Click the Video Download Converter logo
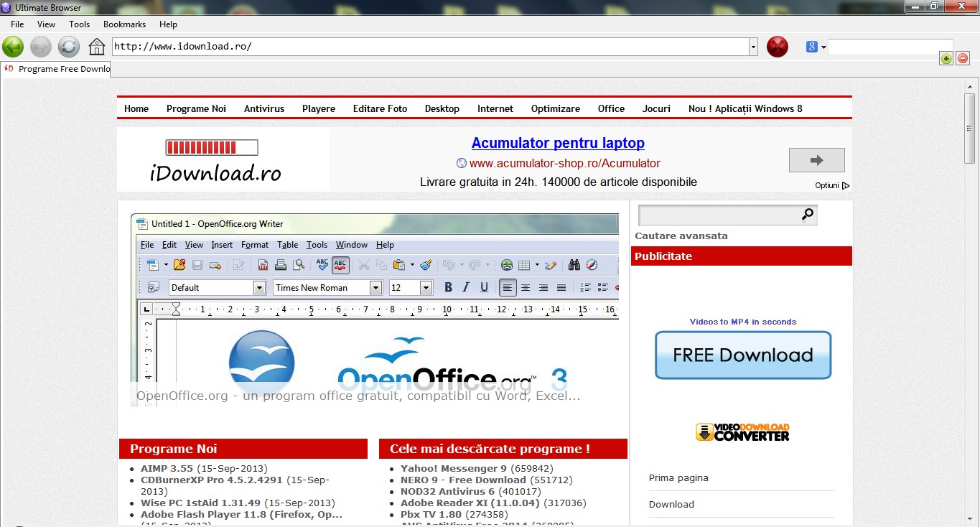 (x=742, y=432)
